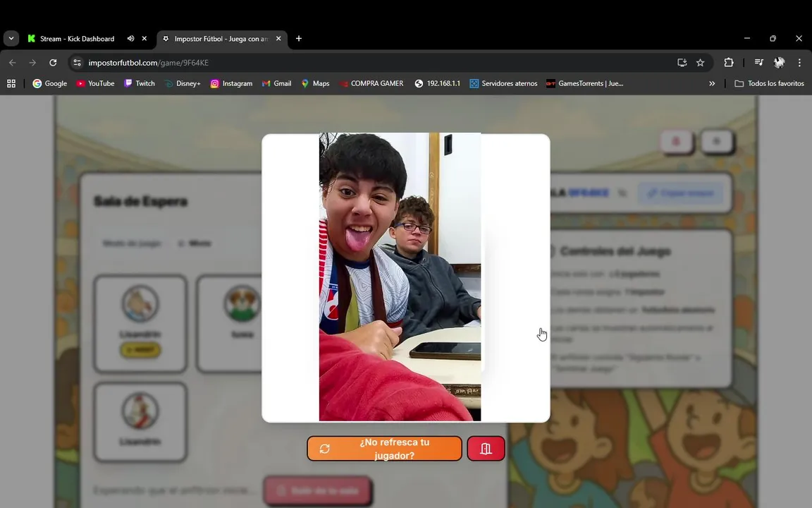Open the Gmail bookmark
The height and width of the screenshot is (508, 812).
[276, 83]
